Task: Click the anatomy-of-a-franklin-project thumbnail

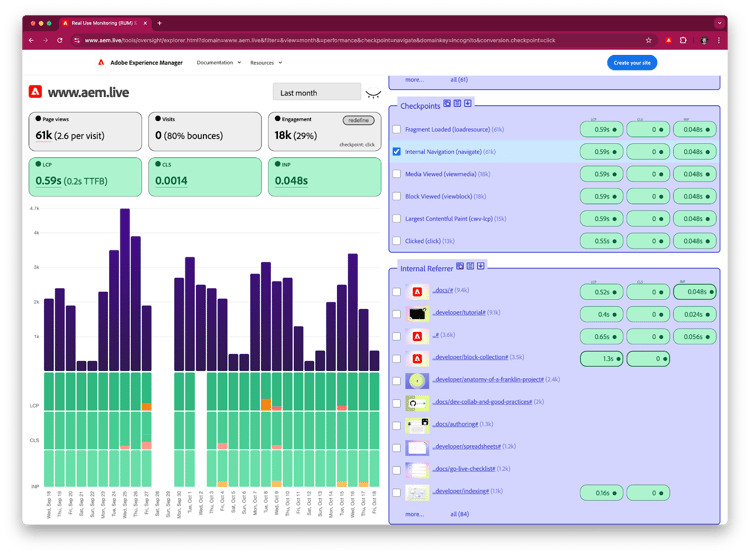Action: coord(417,381)
